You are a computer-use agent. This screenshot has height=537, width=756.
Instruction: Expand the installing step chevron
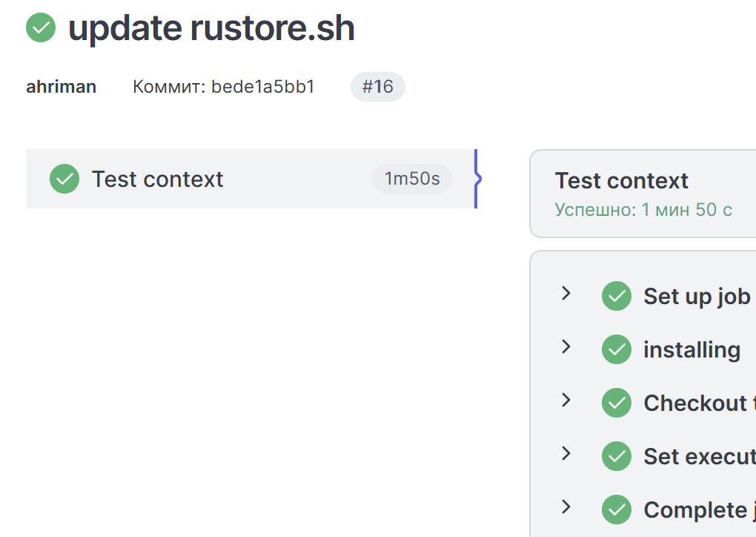click(x=566, y=346)
